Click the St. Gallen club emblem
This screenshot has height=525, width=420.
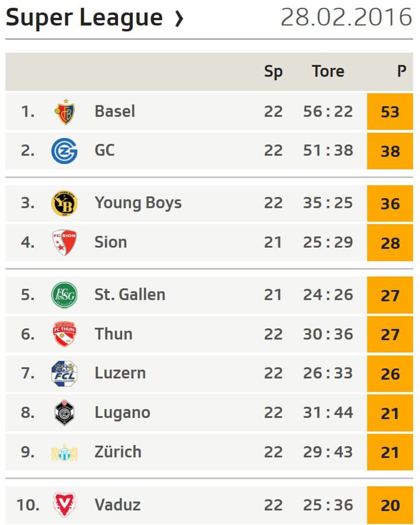pyautogui.click(x=64, y=294)
